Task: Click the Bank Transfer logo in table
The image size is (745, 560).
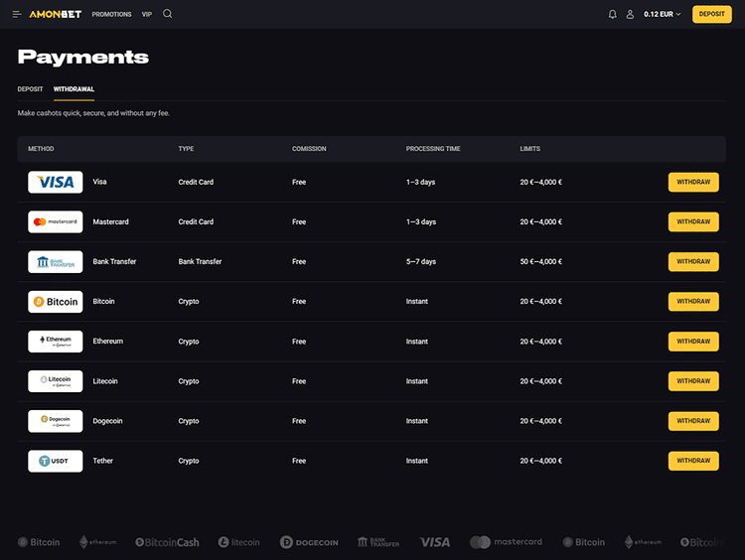Action: pyautogui.click(x=55, y=262)
